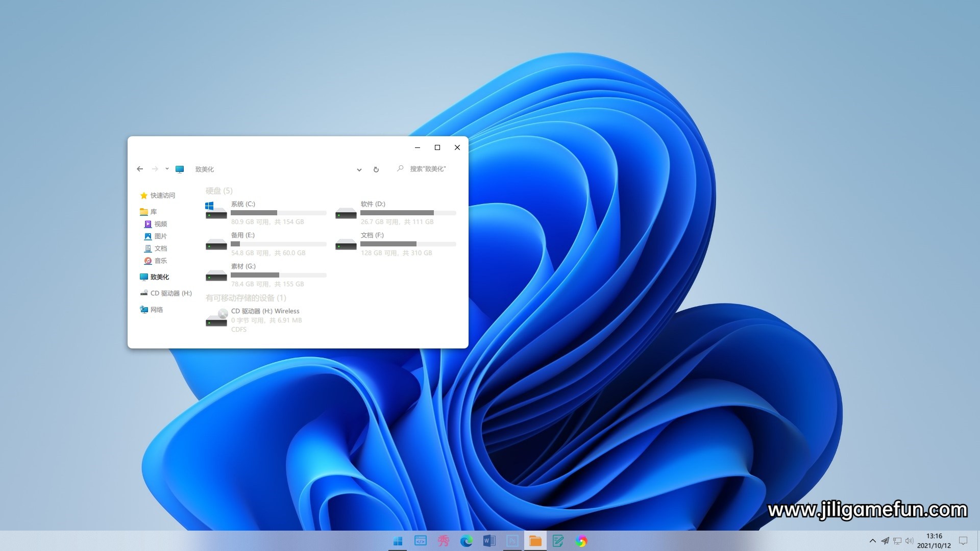The height and width of the screenshot is (551, 980).
Task: Collapse the 有可移动存储的设备 (1) group
Action: pos(246,298)
